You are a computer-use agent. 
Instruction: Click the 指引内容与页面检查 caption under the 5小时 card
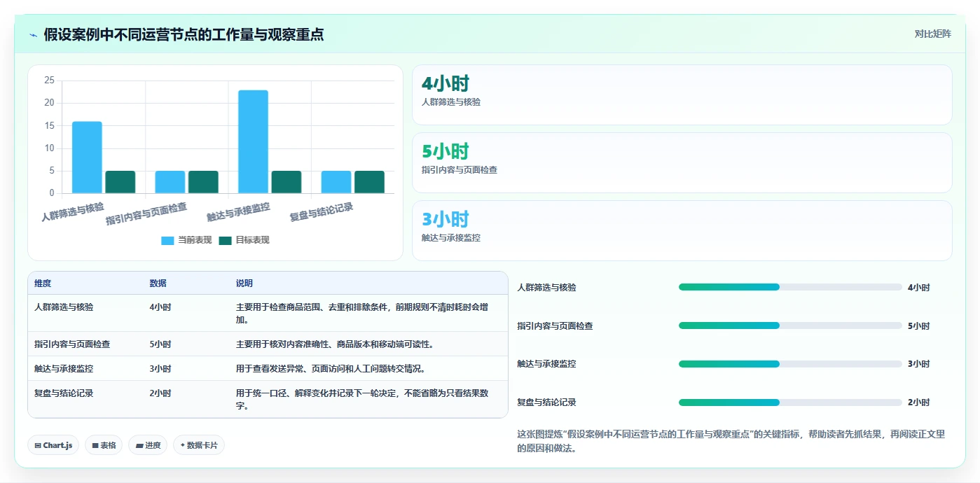(460, 169)
